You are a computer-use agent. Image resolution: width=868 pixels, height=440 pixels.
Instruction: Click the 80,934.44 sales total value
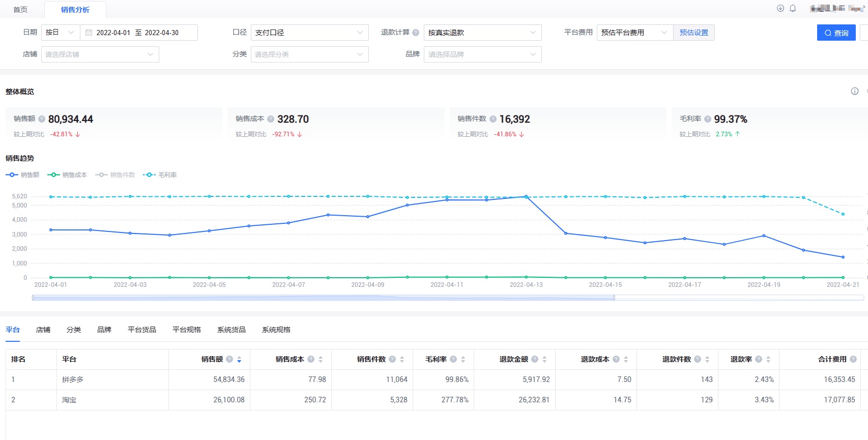coord(71,119)
